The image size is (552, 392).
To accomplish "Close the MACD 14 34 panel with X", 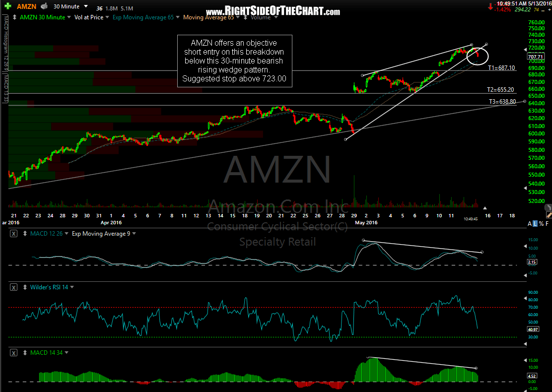I will 13,353.
